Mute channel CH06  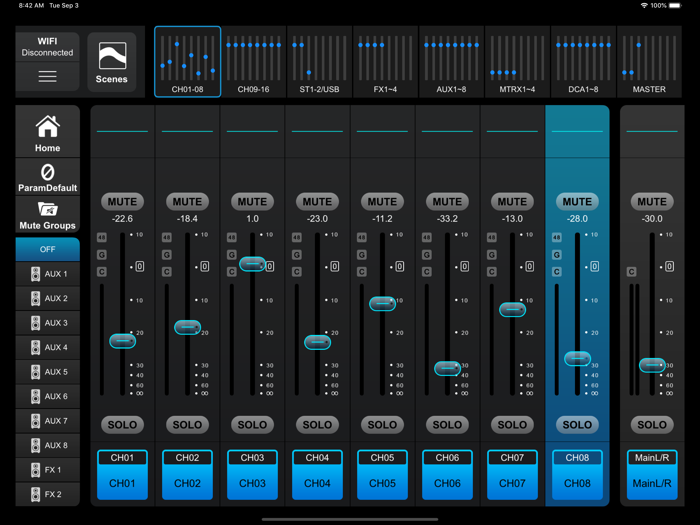(x=447, y=202)
